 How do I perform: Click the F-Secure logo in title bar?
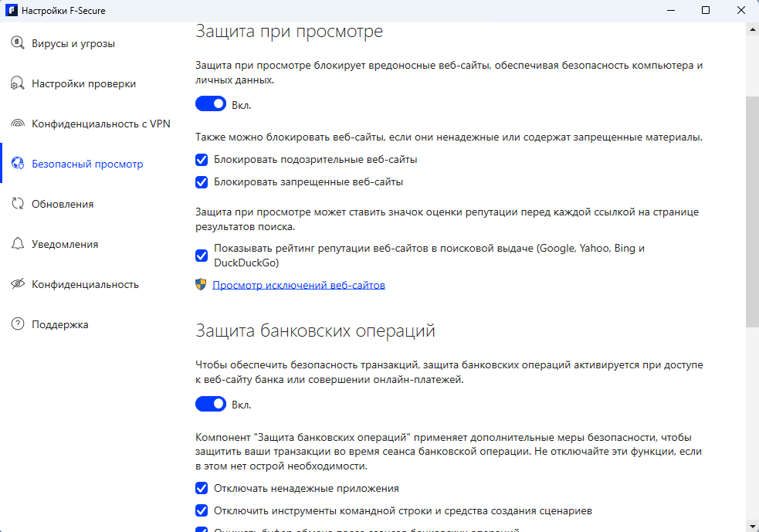click(11, 10)
